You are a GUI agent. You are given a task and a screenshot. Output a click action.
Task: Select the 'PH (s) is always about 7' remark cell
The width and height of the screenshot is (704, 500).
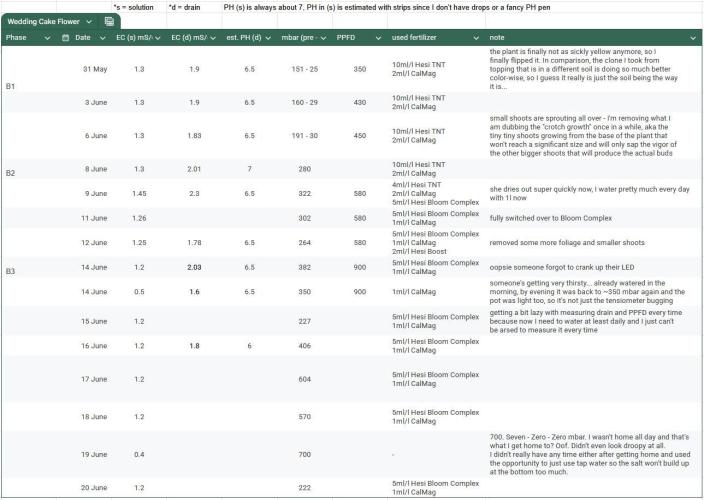point(387,8)
